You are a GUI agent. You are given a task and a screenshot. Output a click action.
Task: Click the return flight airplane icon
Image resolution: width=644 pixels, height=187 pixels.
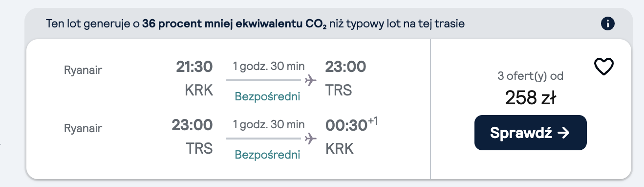click(310, 139)
